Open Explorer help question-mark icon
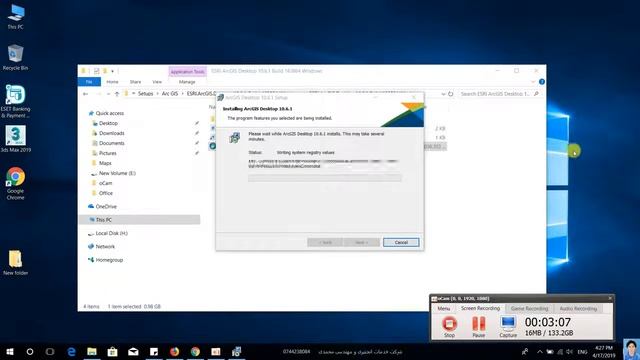The width and height of the screenshot is (640, 360). 542,82
